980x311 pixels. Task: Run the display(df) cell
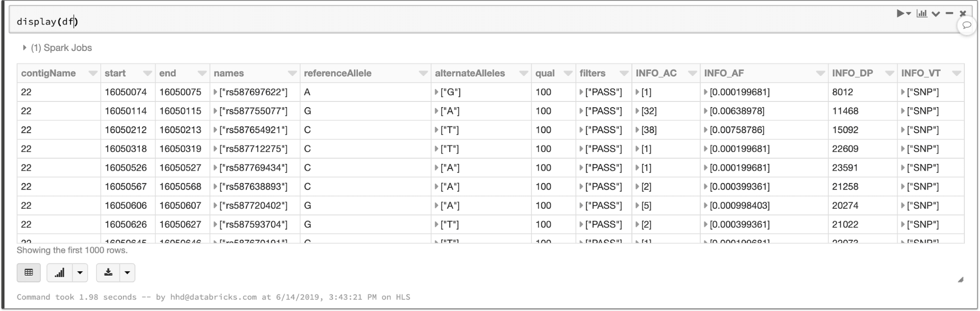click(x=900, y=14)
